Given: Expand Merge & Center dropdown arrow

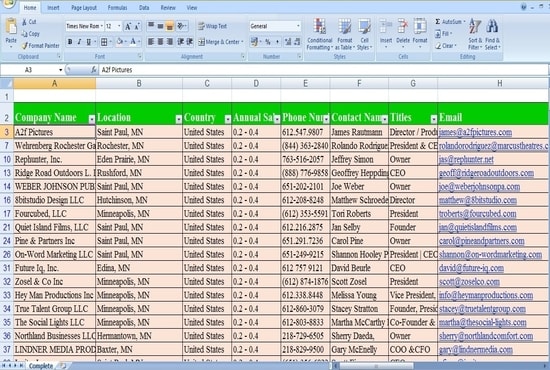Looking at the screenshot, I should [242, 42].
